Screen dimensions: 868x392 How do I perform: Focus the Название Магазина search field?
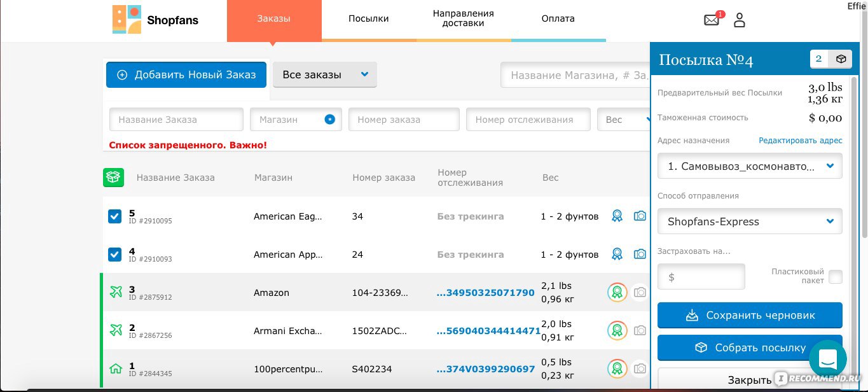[575, 75]
